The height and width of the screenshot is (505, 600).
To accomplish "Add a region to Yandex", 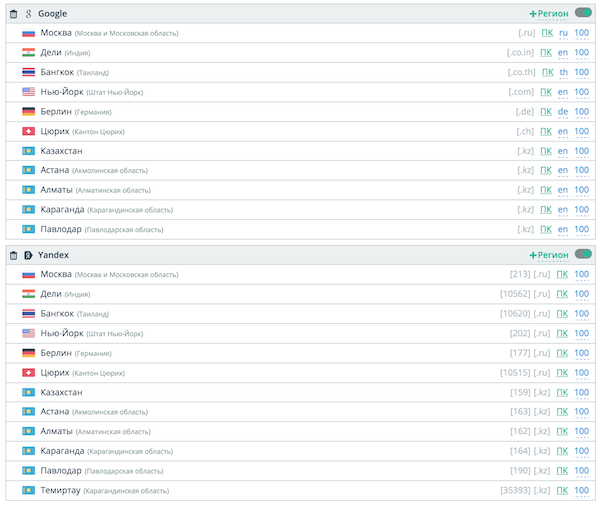I will tap(549, 255).
